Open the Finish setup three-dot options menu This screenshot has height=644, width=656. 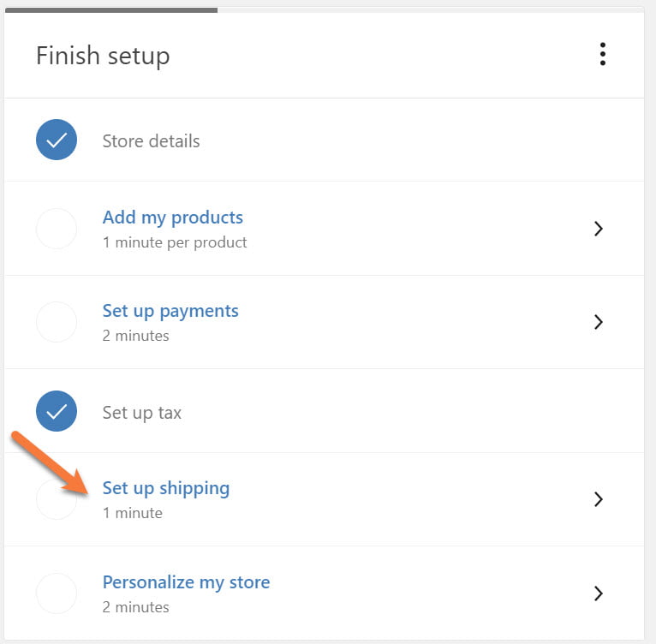(603, 55)
